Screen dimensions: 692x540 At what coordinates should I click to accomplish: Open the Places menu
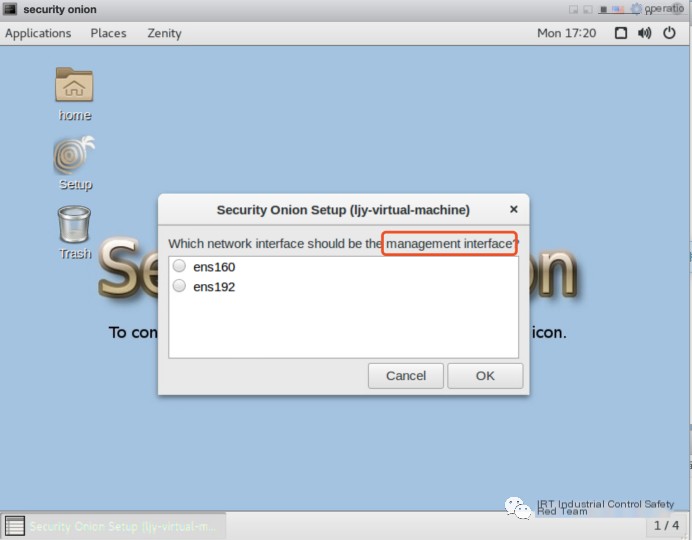(108, 33)
